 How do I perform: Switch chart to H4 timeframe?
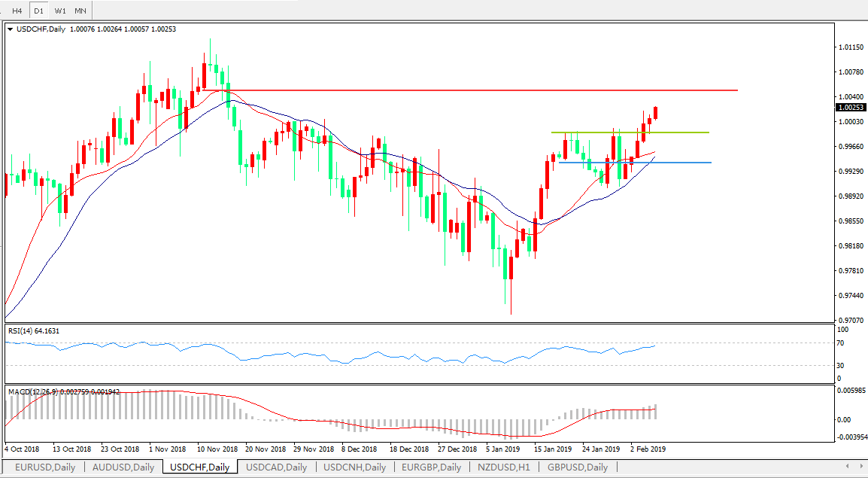point(17,11)
